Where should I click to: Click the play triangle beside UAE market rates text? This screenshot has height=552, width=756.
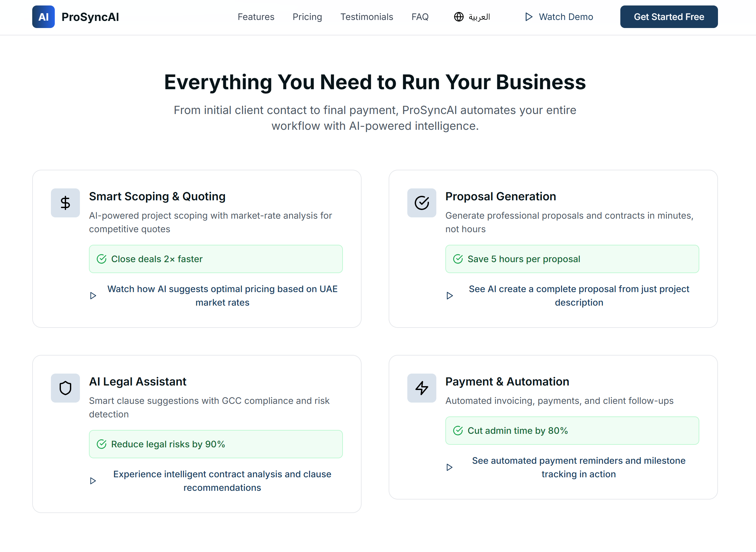click(x=93, y=296)
